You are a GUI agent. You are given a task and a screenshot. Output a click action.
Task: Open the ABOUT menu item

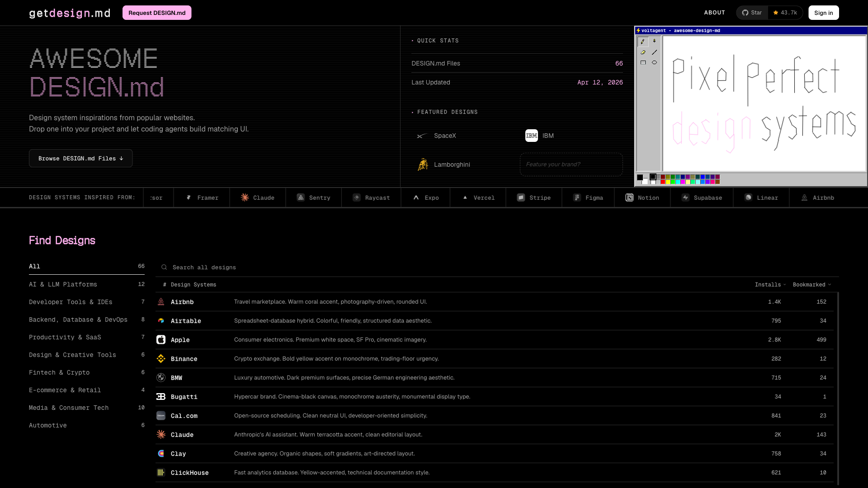(x=714, y=13)
